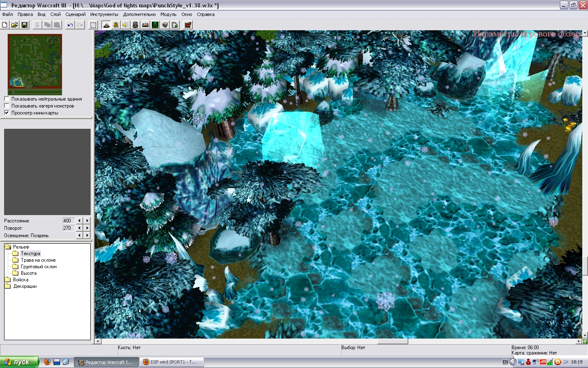Open the Campaign Editor module
This screenshot has width=588, height=368.
pyautogui.click(x=145, y=25)
